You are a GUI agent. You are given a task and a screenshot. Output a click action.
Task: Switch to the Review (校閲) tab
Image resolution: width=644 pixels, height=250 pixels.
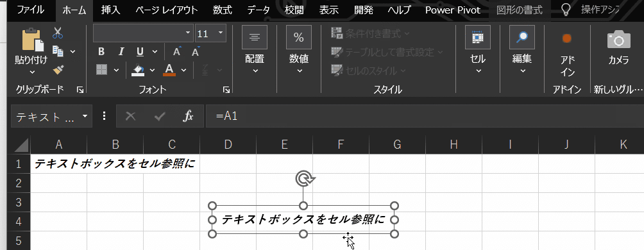[294, 10]
